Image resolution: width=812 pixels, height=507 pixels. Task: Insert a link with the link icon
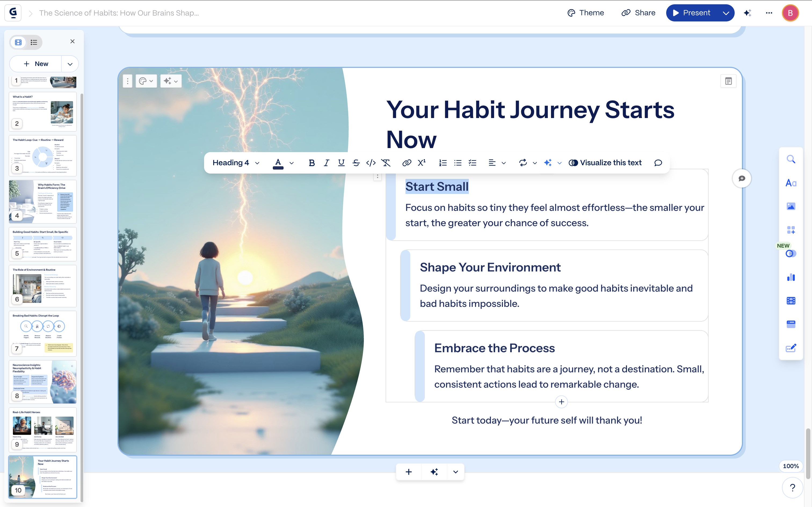tap(406, 163)
